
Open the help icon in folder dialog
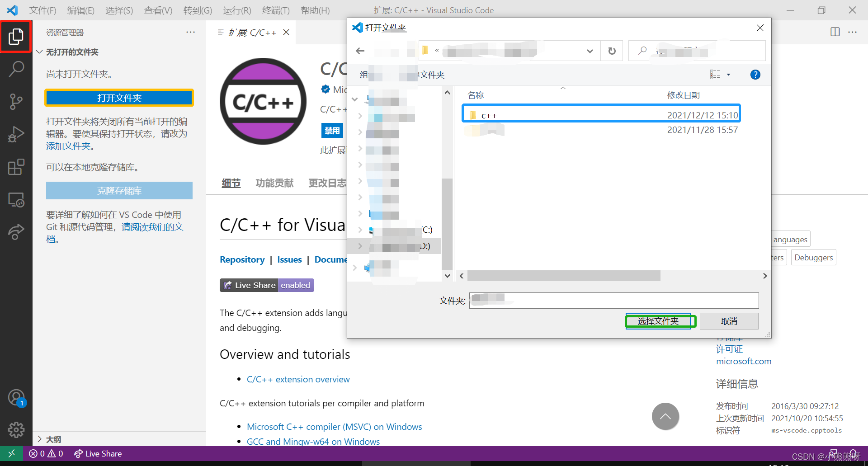point(755,75)
